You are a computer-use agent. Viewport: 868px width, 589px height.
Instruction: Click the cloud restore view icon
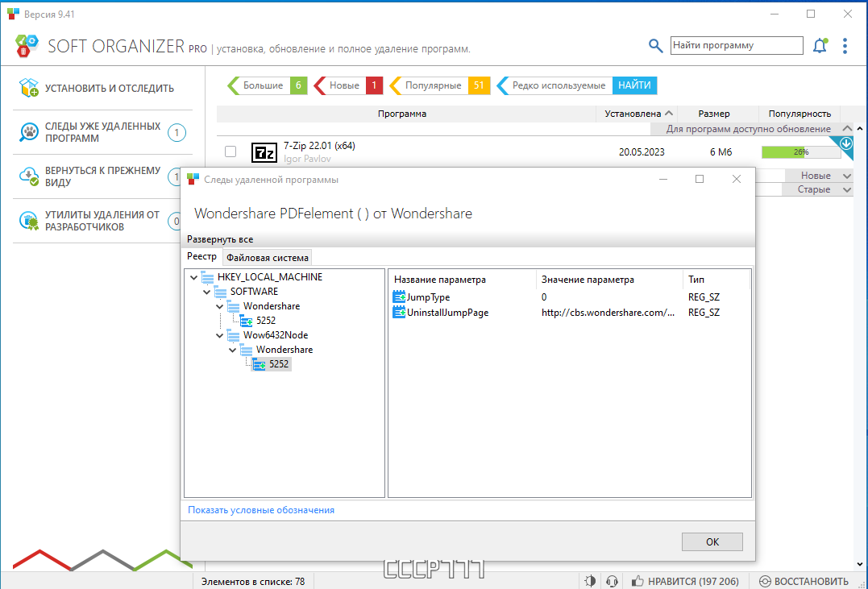29,176
